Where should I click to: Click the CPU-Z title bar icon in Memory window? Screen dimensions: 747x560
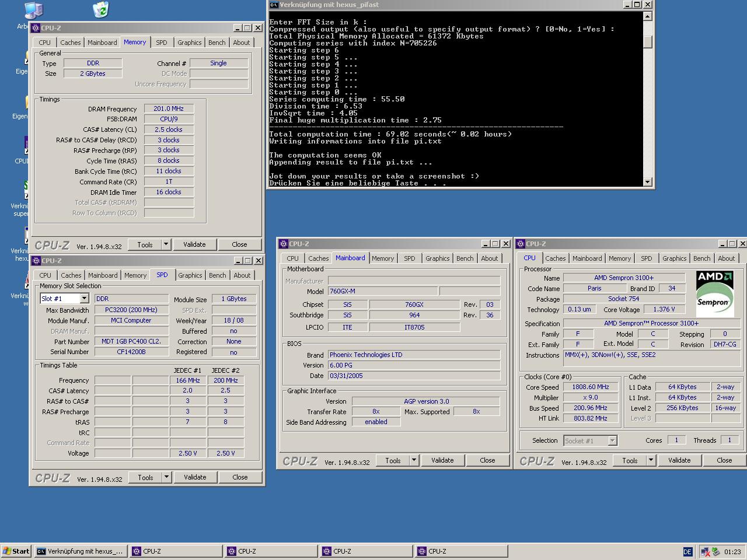tap(36, 28)
